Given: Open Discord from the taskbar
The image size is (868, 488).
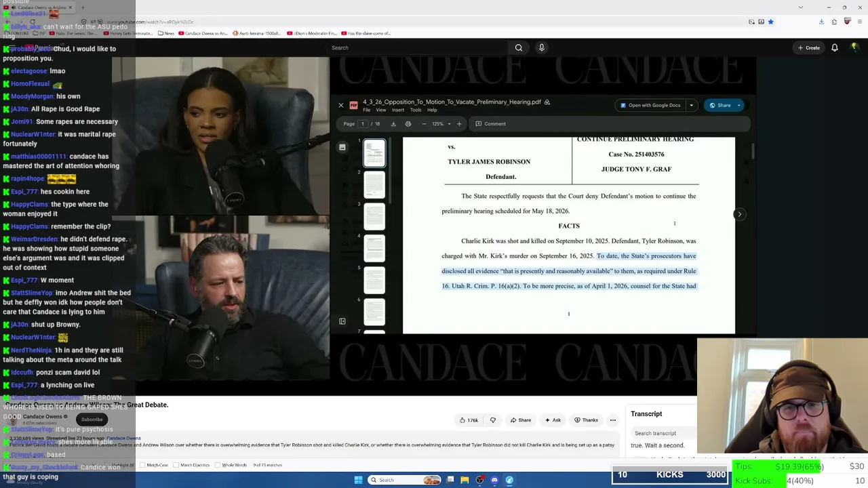Looking at the screenshot, I should 494,480.
